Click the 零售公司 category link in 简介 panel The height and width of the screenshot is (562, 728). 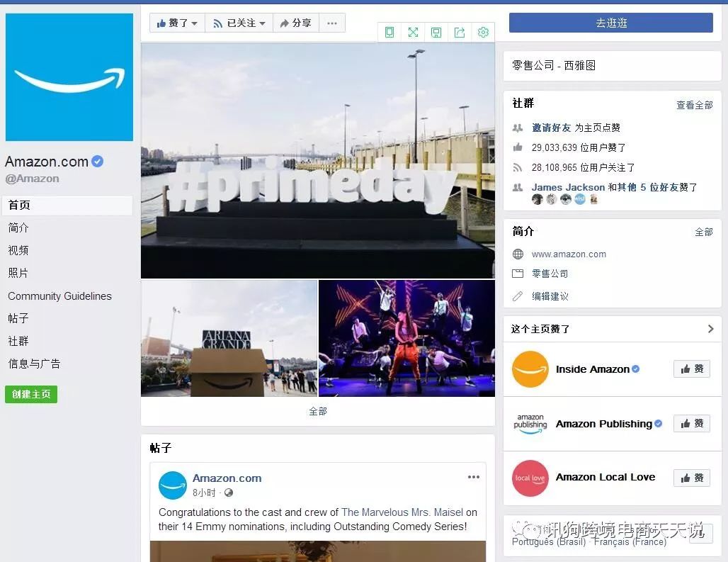(x=550, y=274)
